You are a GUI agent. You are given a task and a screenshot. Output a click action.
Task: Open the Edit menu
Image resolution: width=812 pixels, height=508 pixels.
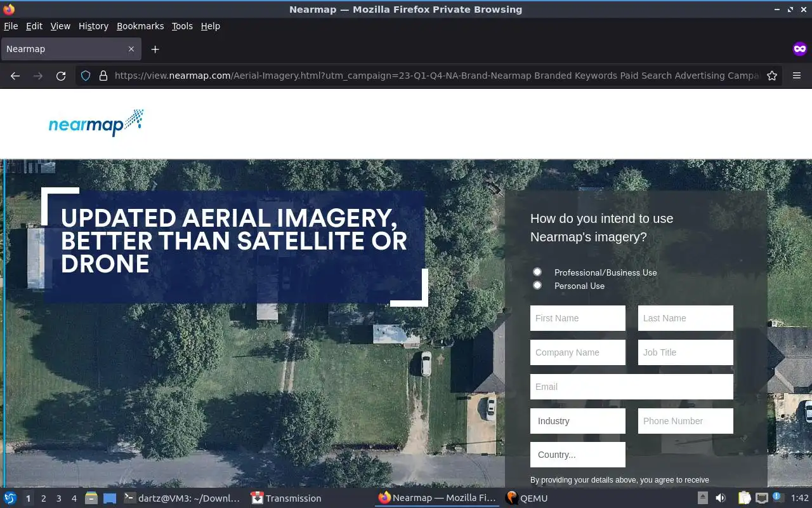34,26
